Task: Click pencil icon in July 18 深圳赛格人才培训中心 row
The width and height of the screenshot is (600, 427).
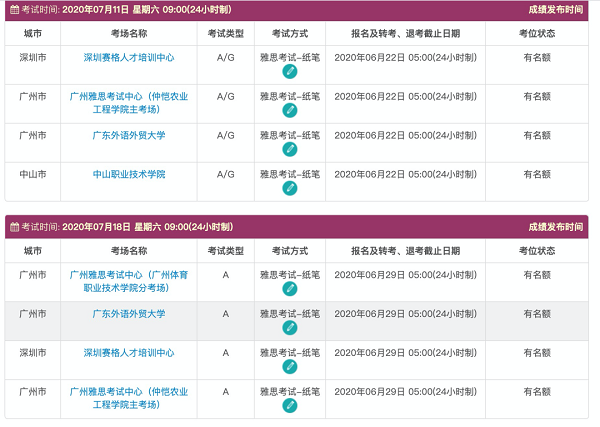Action: pos(290,367)
